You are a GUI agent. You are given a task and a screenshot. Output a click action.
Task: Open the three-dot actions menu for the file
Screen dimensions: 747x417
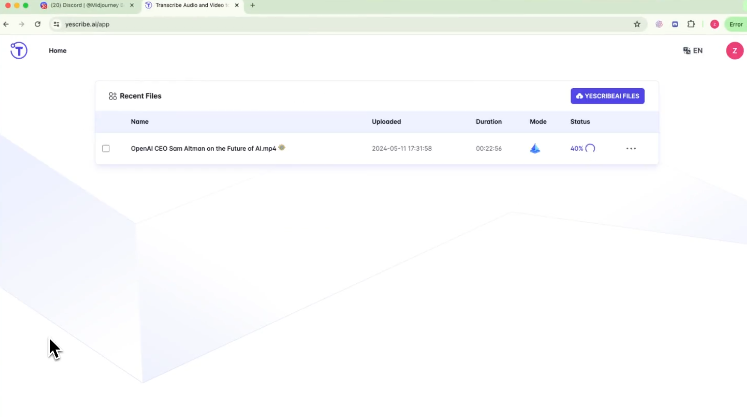coord(631,148)
